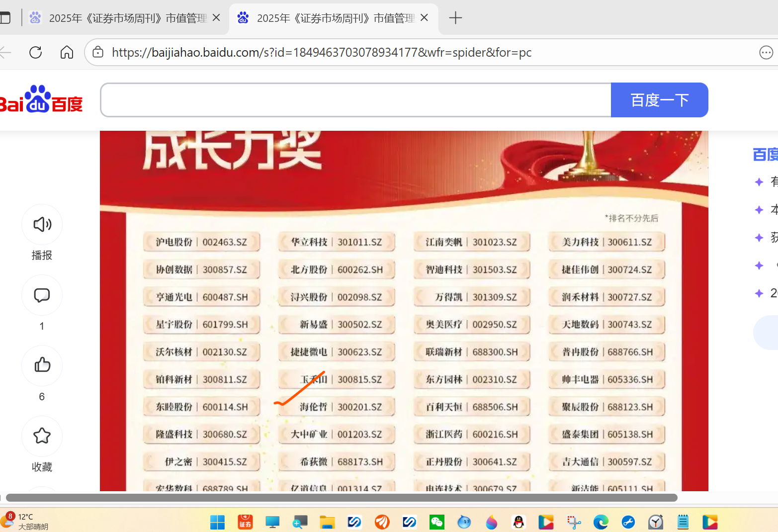Click the 美力科技 300611.SZ cell
Screen dimensions: 778x532
(x=607, y=242)
